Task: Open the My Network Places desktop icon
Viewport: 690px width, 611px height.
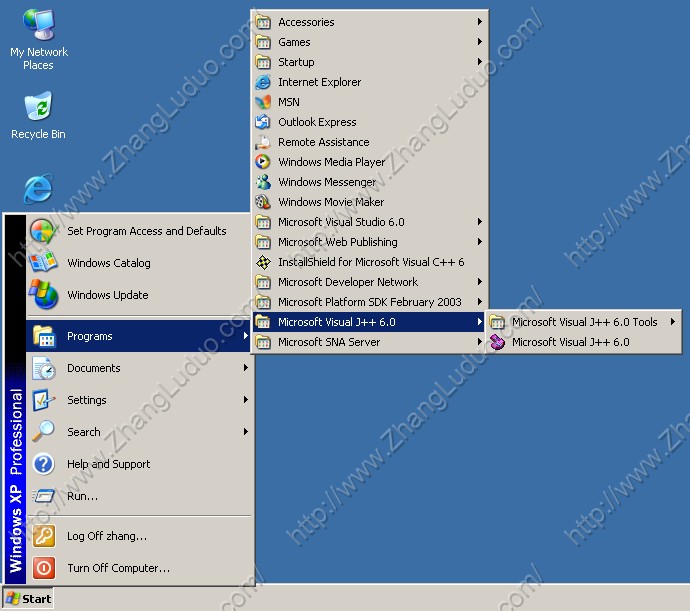Action: tap(39, 39)
